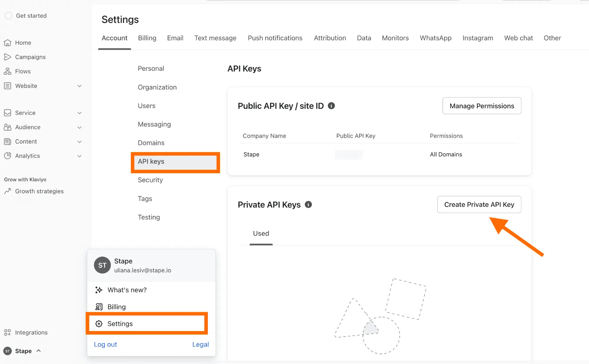The width and height of the screenshot is (589, 364).
Task: Switch to the Billing settings tab
Action: coord(147,38)
